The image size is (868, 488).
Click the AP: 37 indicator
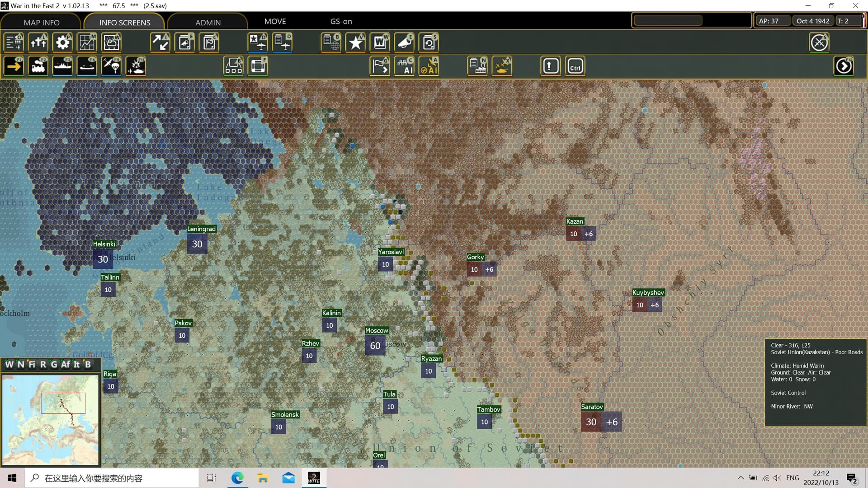[x=774, y=21]
